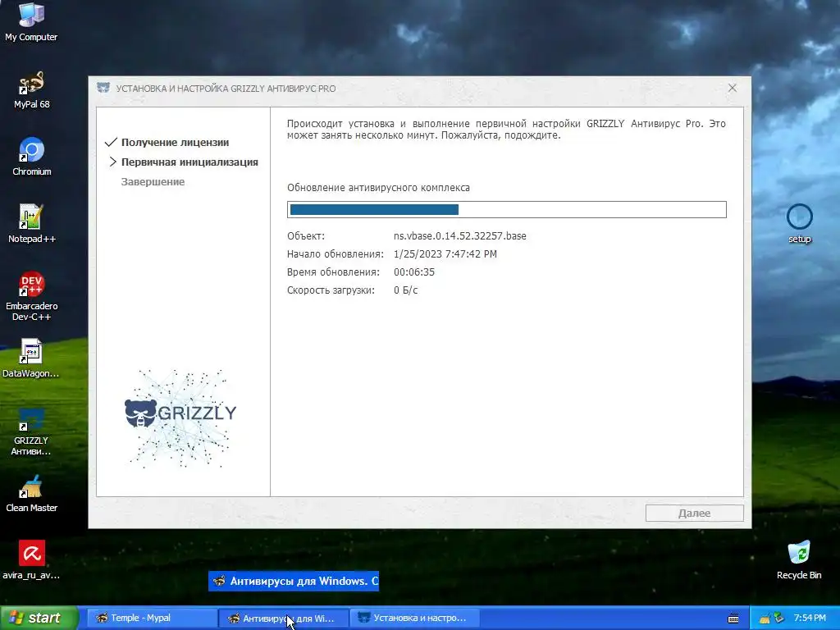Image resolution: width=840 pixels, height=630 pixels.
Task: Close the Grizzly installer window
Action: coord(733,88)
